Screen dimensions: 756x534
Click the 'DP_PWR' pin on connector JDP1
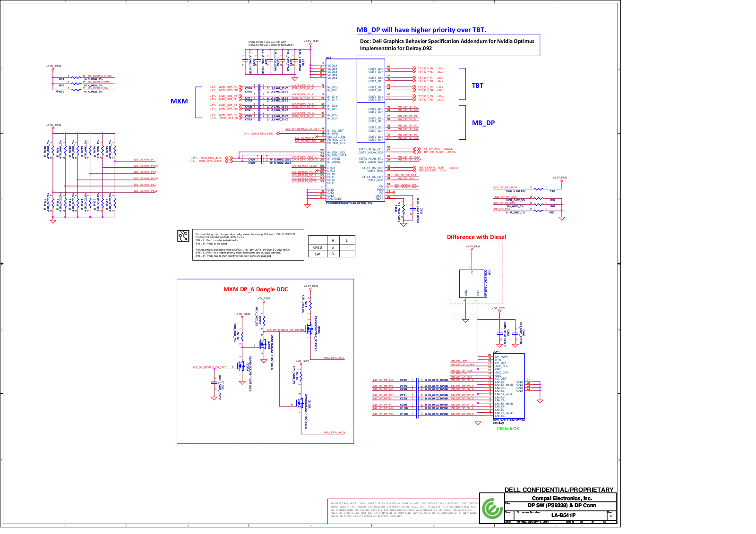click(x=501, y=357)
